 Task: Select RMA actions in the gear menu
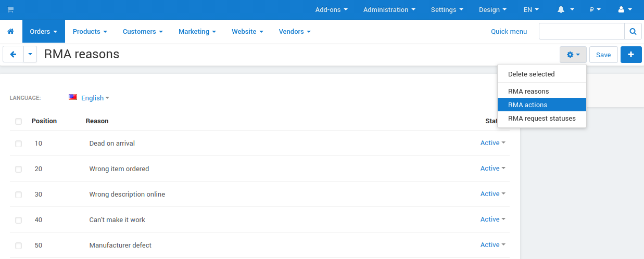[542, 105]
